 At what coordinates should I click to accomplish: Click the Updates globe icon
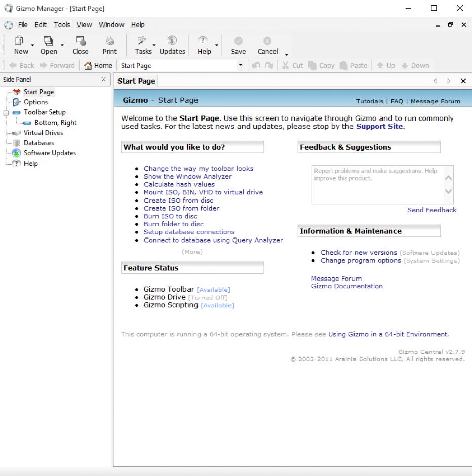(x=172, y=41)
